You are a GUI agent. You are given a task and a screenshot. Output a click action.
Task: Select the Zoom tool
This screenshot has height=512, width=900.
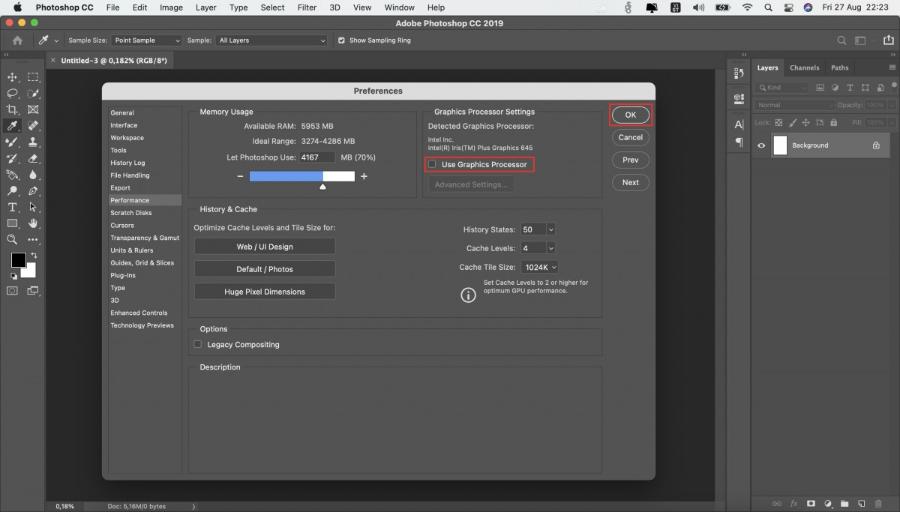(12, 239)
